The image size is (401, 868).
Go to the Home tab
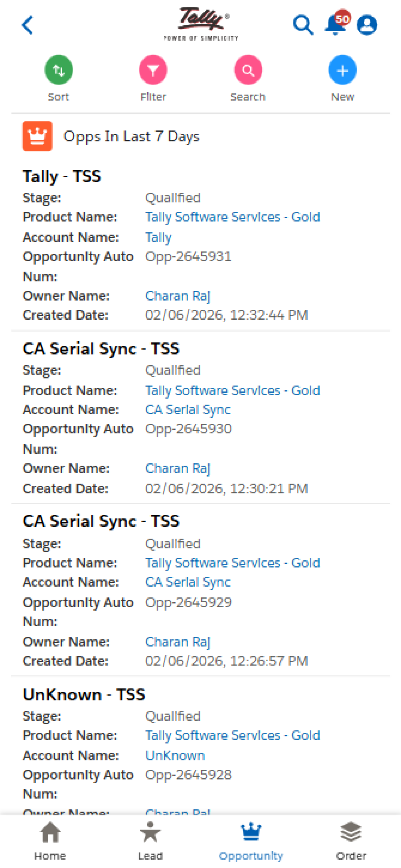[x=50, y=840]
